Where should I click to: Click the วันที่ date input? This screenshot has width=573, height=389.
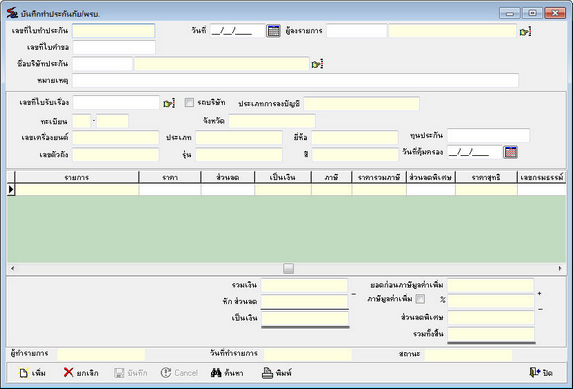pyautogui.click(x=238, y=31)
